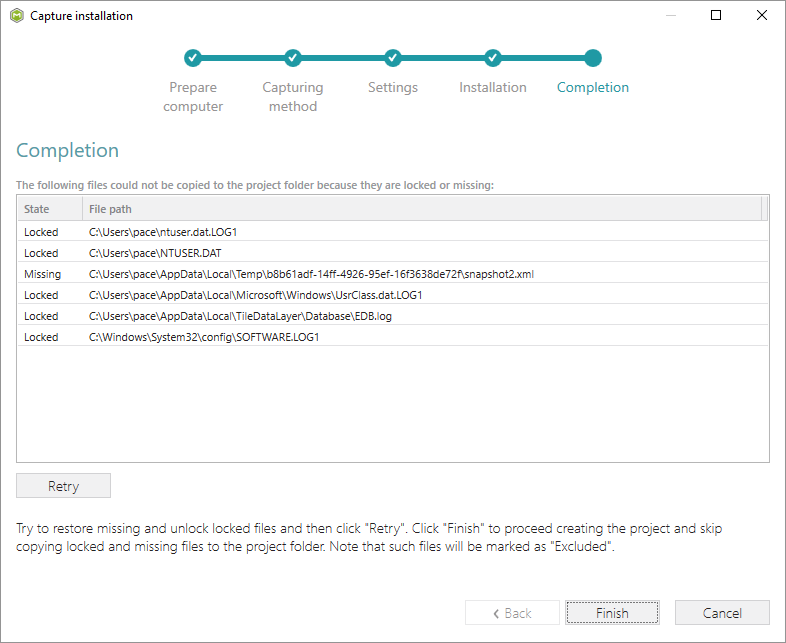The height and width of the screenshot is (643, 786).
Task: Select the missing snapshot2.xml row
Action: (x=392, y=274)
